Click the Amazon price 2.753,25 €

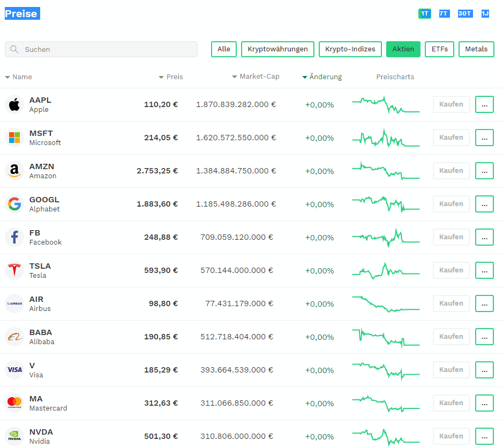(x=157, y=171)
